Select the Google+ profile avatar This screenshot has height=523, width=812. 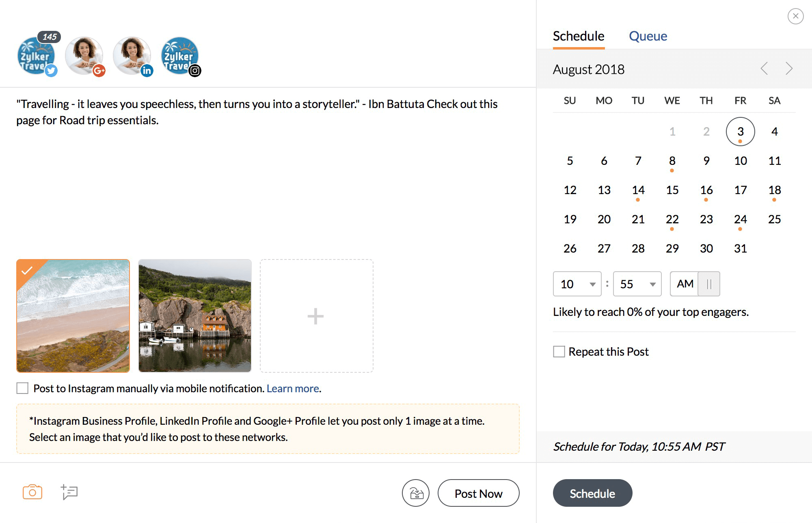coord(84,56)
